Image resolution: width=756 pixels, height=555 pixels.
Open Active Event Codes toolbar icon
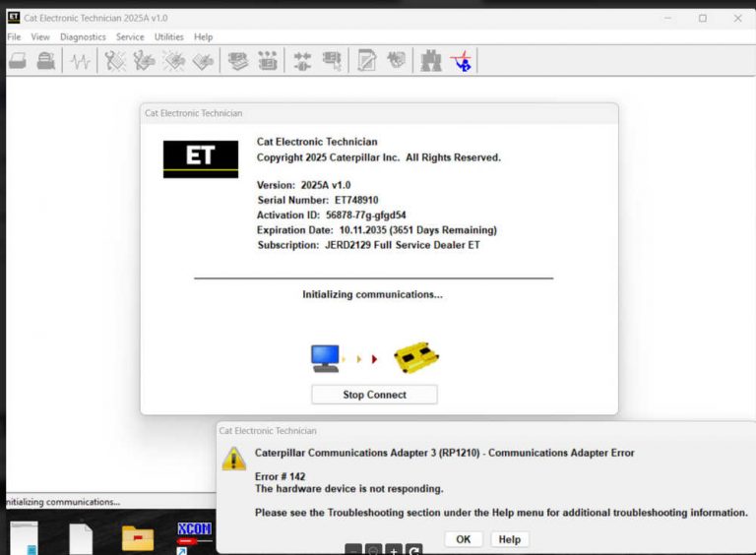tap(174, 61)
